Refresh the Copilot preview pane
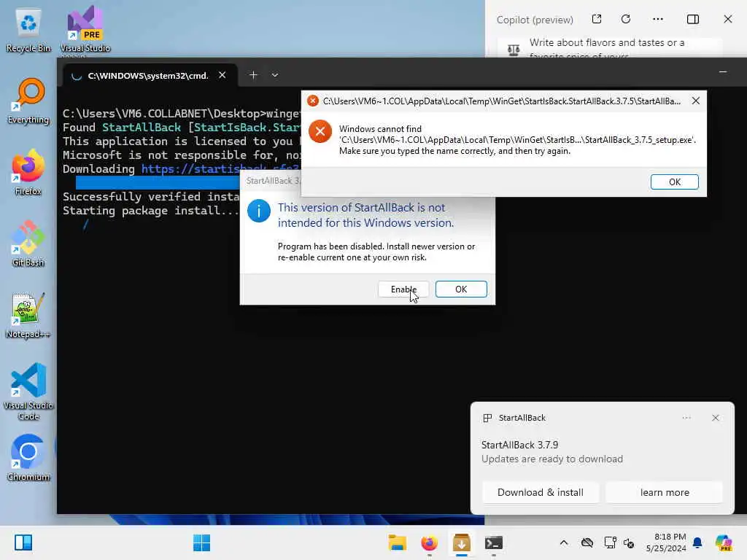The image size is (747, 560). click(626, 19)
